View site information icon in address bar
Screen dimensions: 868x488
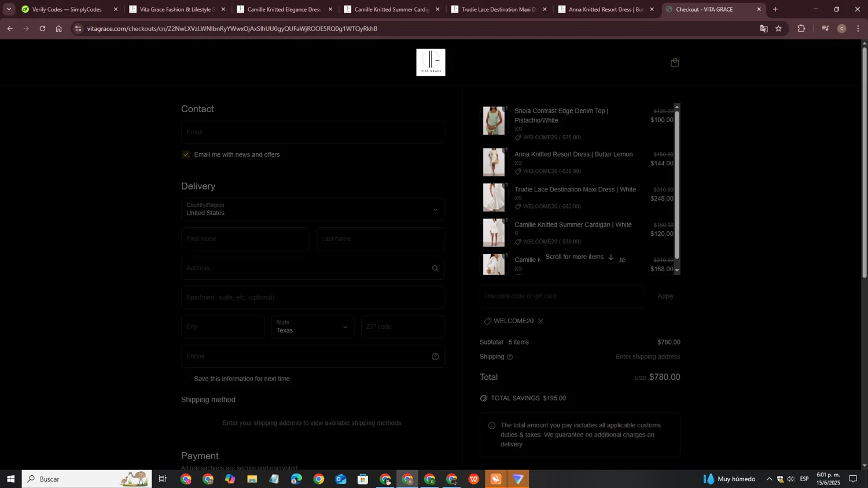pos(79,28)
